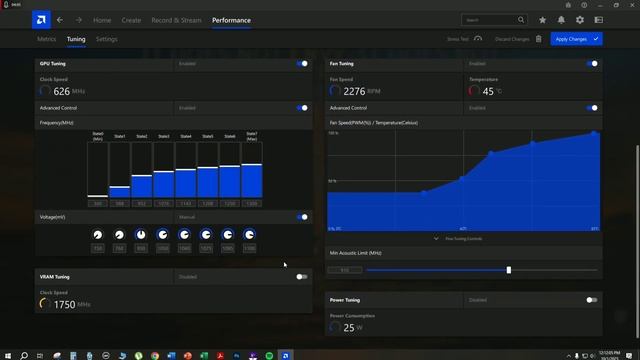Click the State1 frequency bar
Image resolution: width=640 pixels, height=360 pixels.
pos(120,192)
